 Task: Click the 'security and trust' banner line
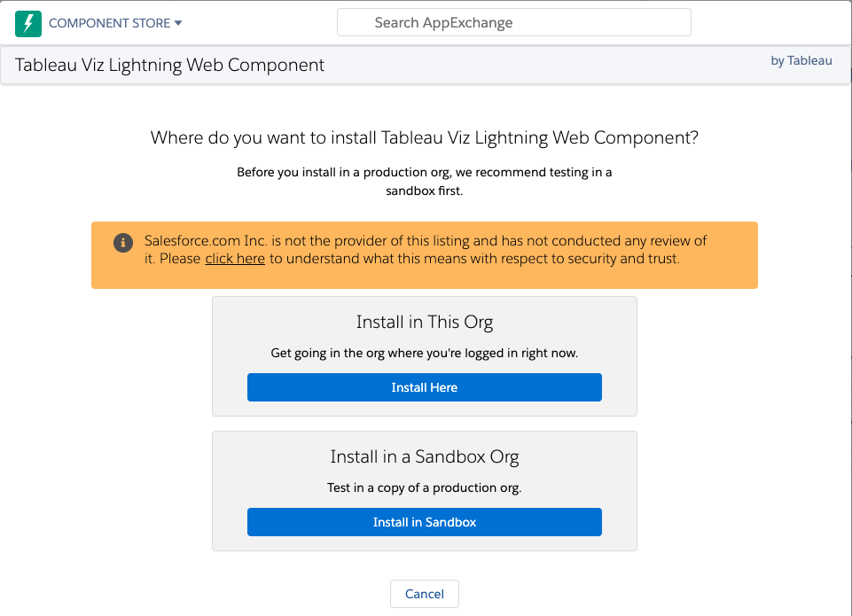click(474, 260)
